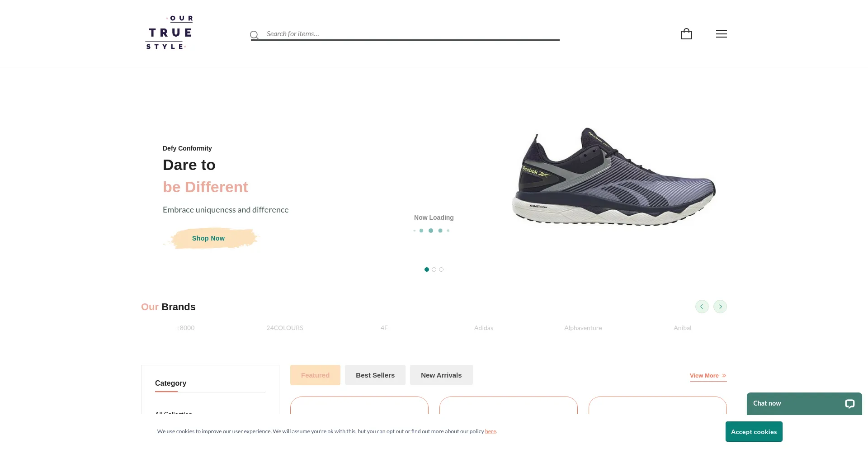Click the 'Our Brands' heading
The width and height of the screenshot is (868, 449).
tap(168, 307)
